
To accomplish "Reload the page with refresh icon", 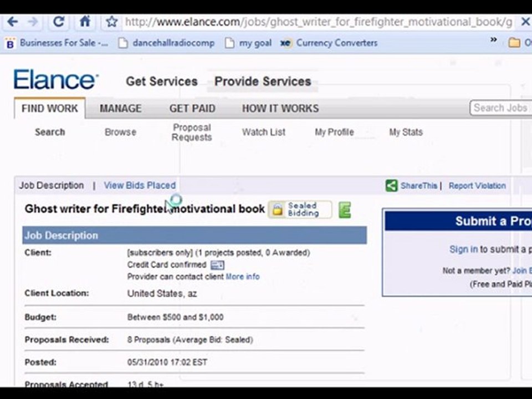I will coord(59,22).
